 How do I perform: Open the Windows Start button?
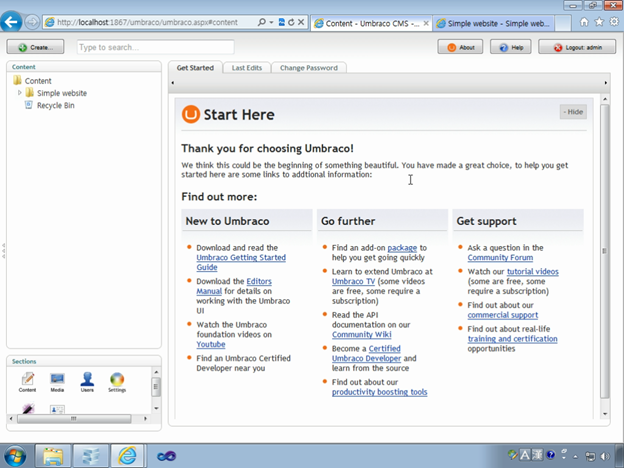click(x=14, y=456)
